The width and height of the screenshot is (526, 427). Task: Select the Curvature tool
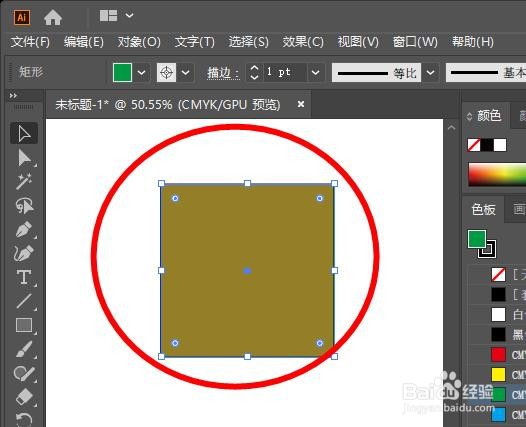pyautogui.click(x=24, y=253)
